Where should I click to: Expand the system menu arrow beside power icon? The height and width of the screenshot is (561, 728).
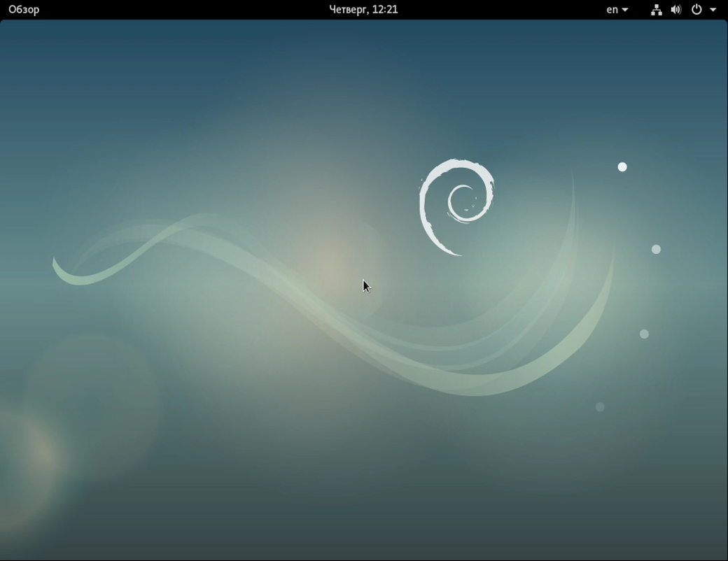pyautogui.click(x=713, y=10)
